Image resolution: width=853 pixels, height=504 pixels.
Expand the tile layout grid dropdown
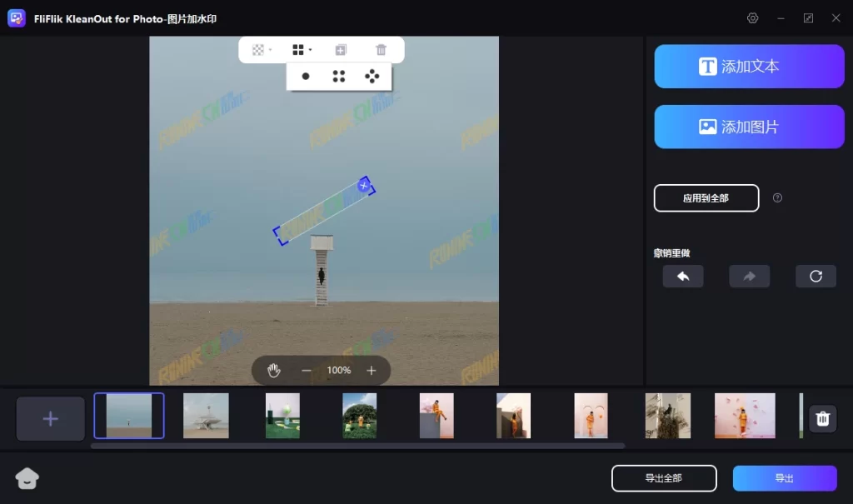(x=302, y=50)
